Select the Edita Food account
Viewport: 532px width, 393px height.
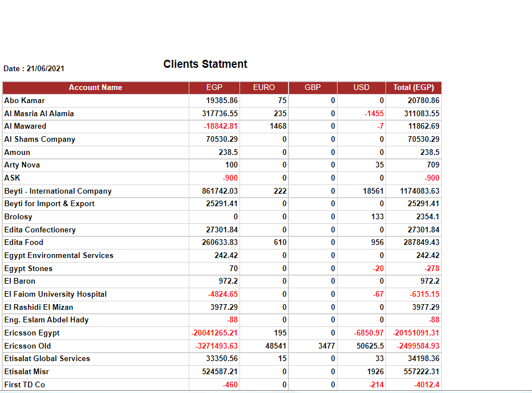tap(24, 242)
